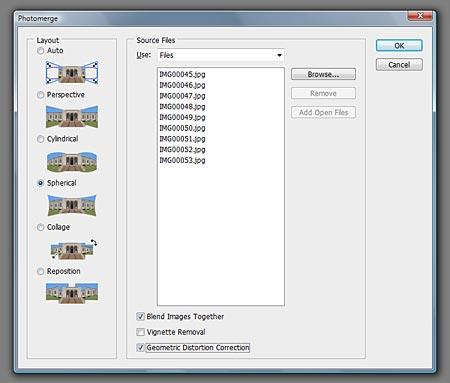Choose the Perspective radio button
450x383 pixels.
tap(40, 95)
